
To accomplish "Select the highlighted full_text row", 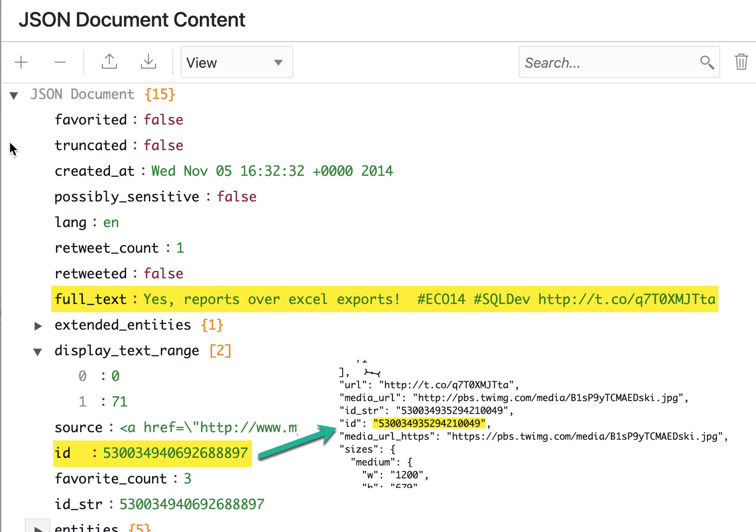I will [x=385, y=299].
